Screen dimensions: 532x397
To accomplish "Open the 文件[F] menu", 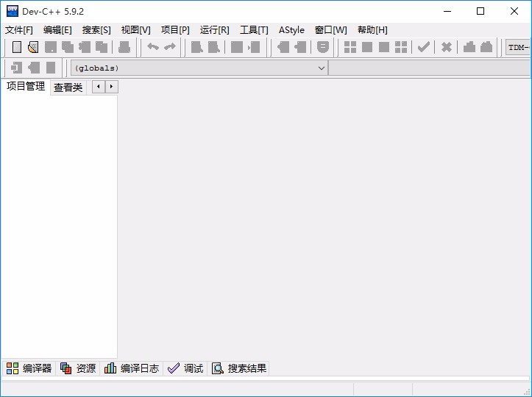I will pos(19,30).
